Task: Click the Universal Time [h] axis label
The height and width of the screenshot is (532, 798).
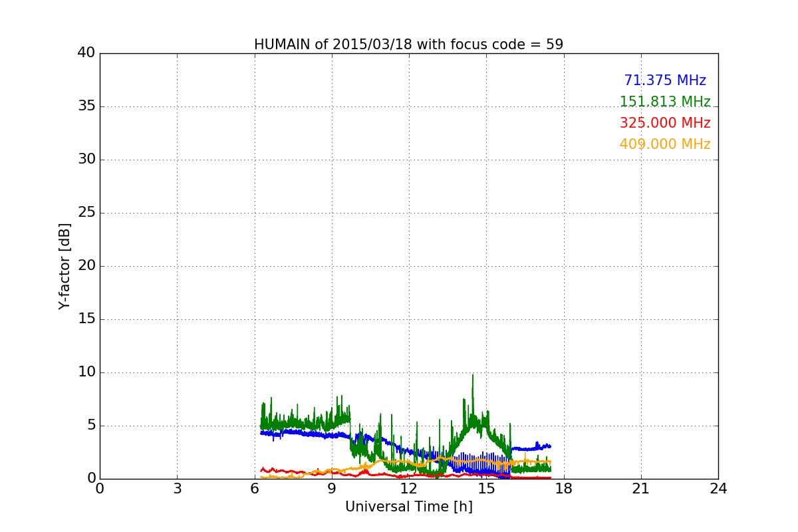Action: [x=408, y=507]
